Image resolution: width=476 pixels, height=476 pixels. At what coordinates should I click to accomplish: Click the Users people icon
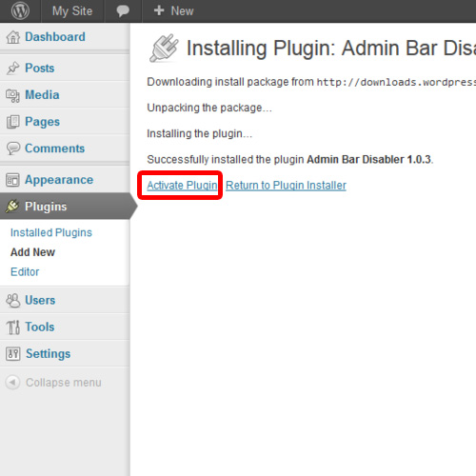click(13, 300)
